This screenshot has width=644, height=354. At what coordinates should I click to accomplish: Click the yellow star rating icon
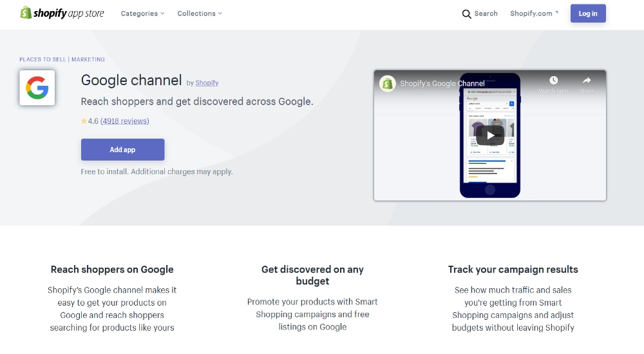click(84, 121)
